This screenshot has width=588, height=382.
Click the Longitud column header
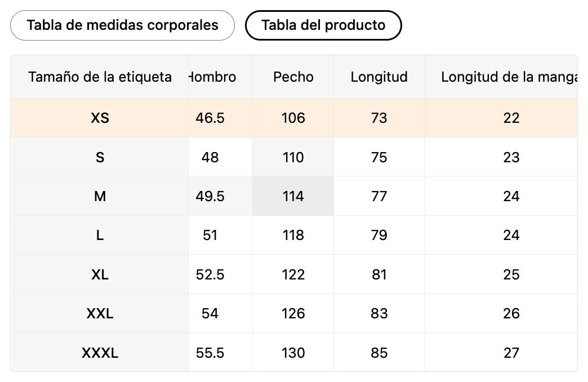(x=379, y=77)
